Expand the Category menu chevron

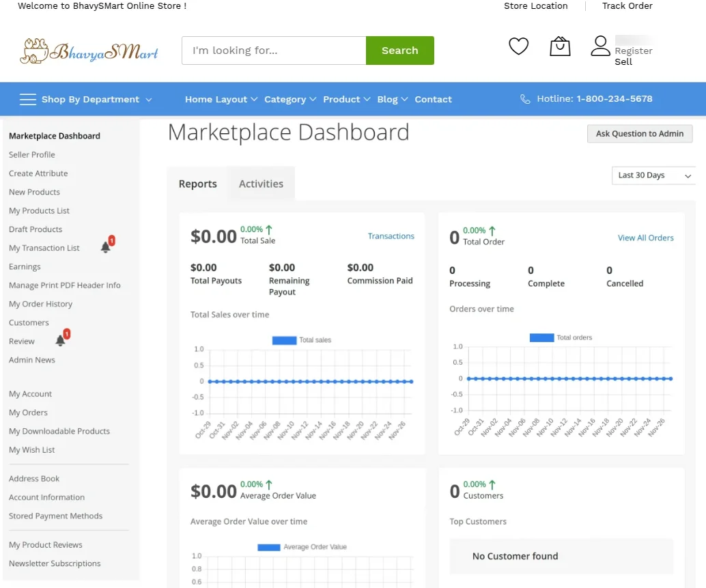click(312, 99)
